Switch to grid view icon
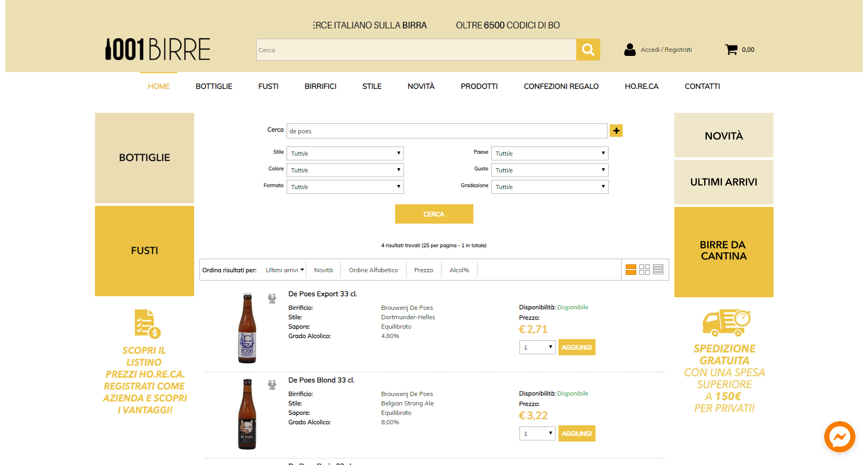Screen dimensions: 868x465 pyautogui.click(x=645, y=270)
